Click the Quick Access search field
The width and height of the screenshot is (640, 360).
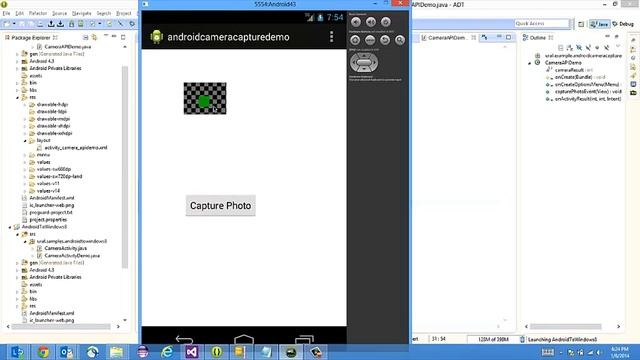(542, 24)
